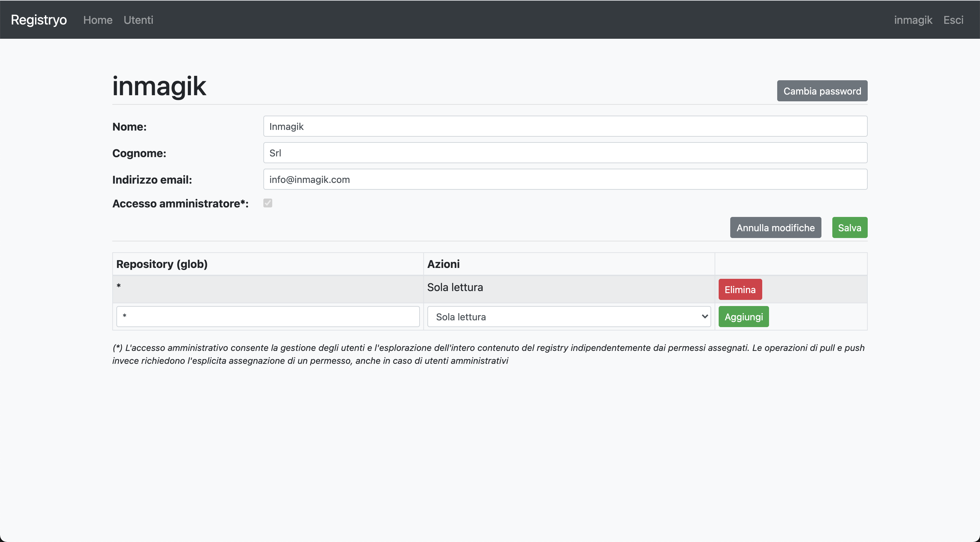
Task: Navigate to the Utenti section
Action: pyautogui.click(x=138, y=20)
